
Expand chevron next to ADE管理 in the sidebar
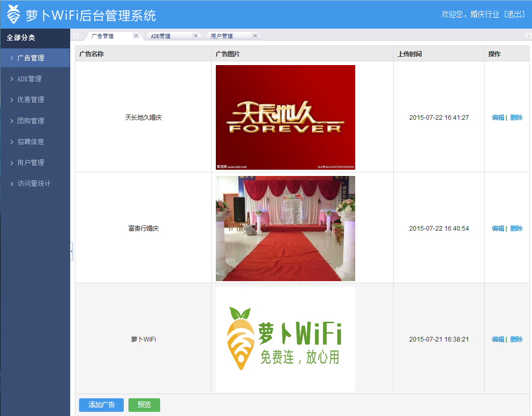coord(12,79)
